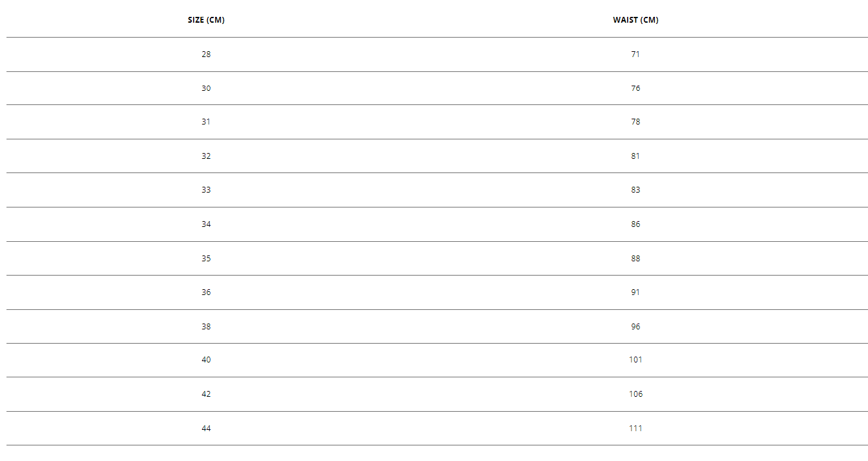
Task: Select size 32 cell
Action: pos(206,156)
